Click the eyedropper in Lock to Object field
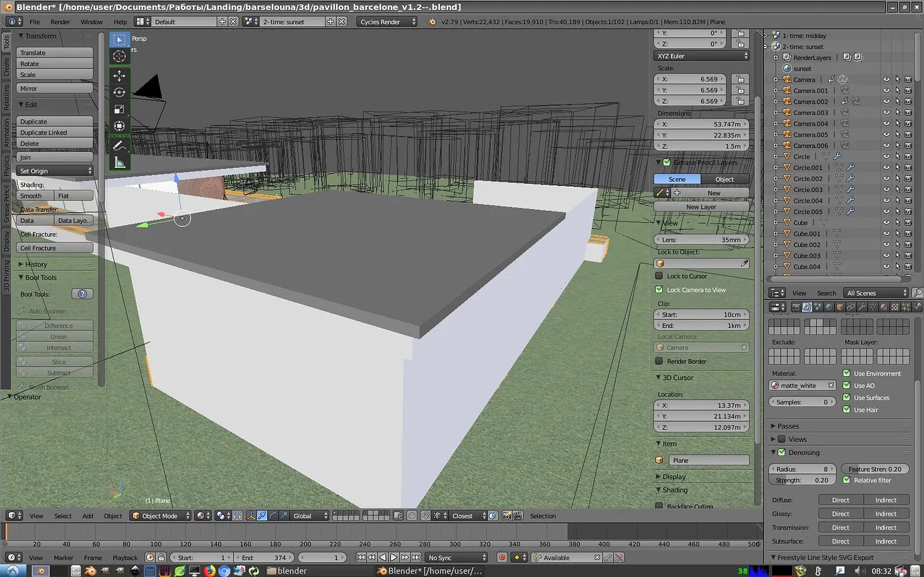The width and height of the screenshot is (924, 577). pos(744,264)
